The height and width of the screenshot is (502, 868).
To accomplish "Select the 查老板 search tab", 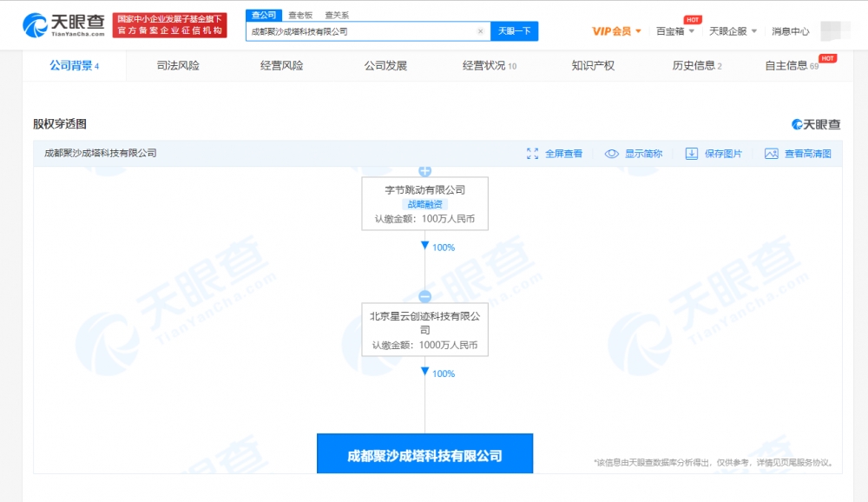I will (300, 15).
